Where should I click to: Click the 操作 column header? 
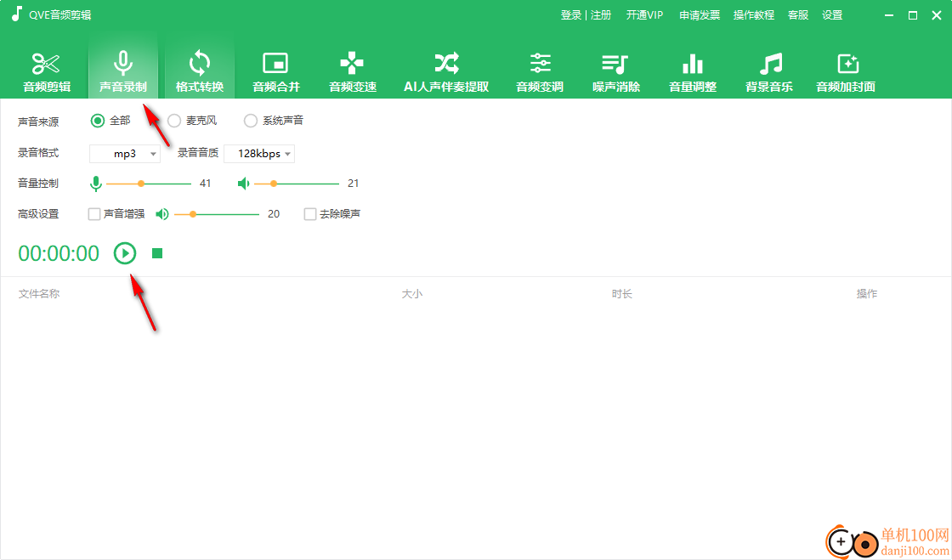coord(866,294)
